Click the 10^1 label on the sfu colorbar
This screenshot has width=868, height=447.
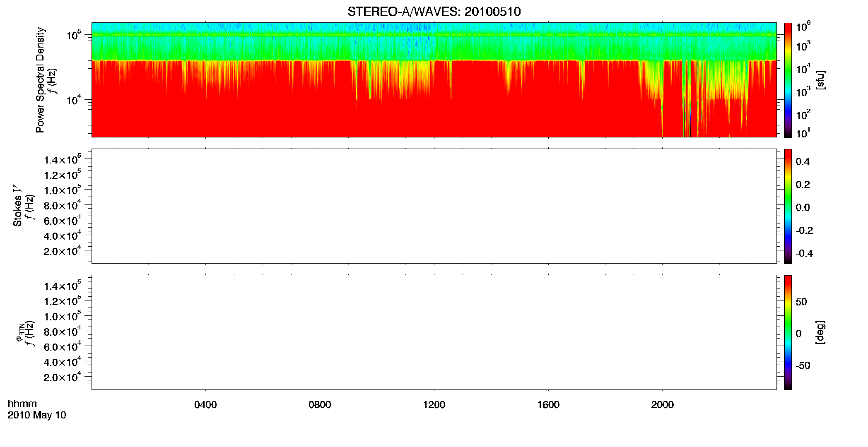tap(803, 133)
